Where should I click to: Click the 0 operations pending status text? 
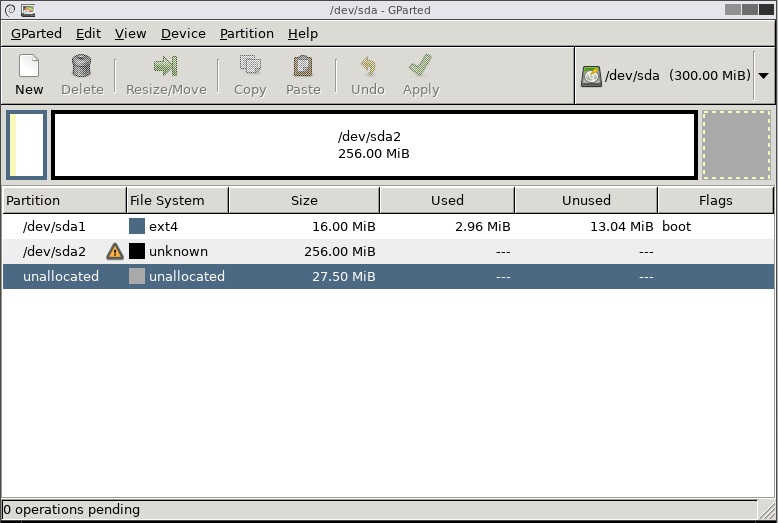coord(71,510)
